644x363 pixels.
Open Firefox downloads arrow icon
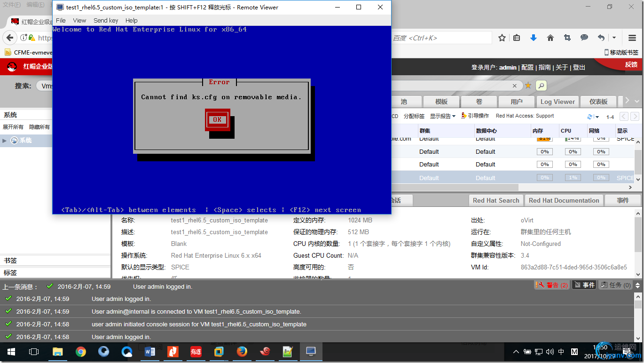coord(534,38)
